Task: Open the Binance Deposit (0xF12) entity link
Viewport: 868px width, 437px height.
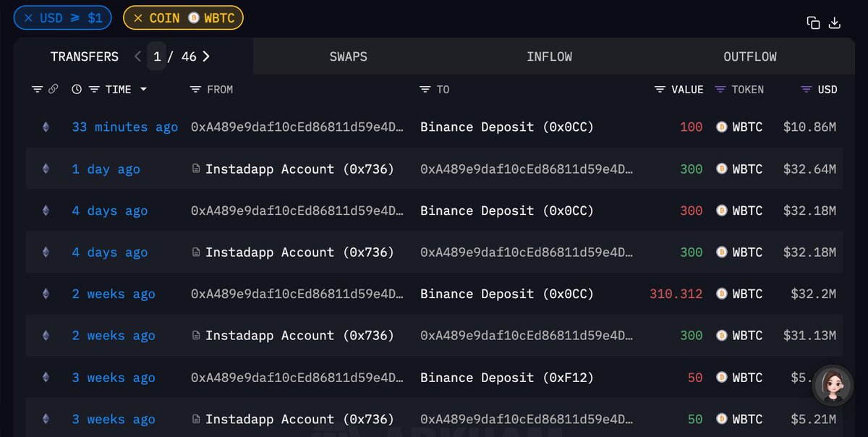Action: (507, 378)
